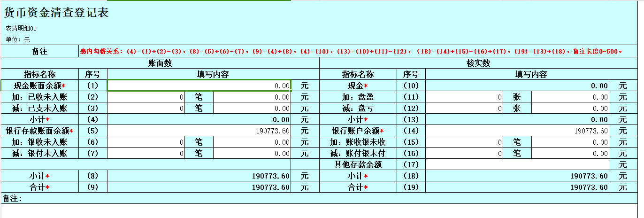Click the amount field for 减:账付银未付 row (16)
Screen dimensions: 644x218
[570, 153]
